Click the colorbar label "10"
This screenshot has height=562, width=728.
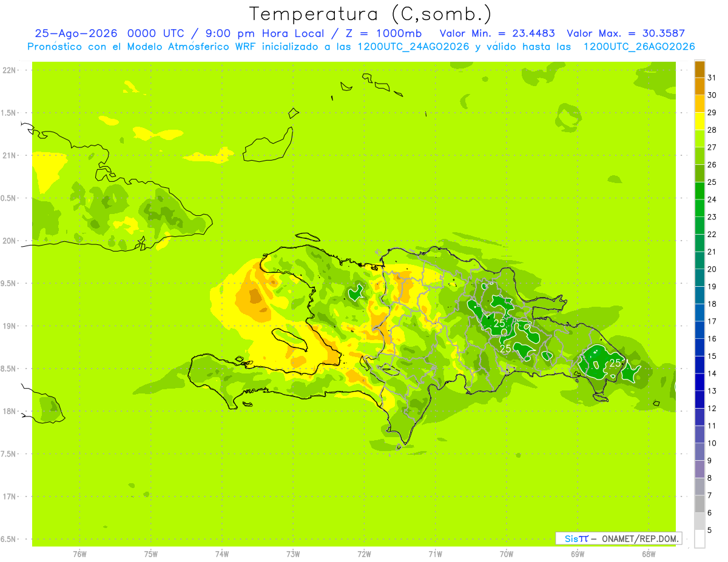(712, 443)
